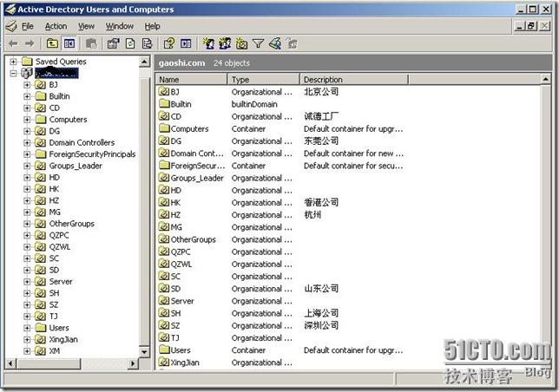559x392 pixels.
Task: Expand the BJ tree node
Action: point(27,85)
